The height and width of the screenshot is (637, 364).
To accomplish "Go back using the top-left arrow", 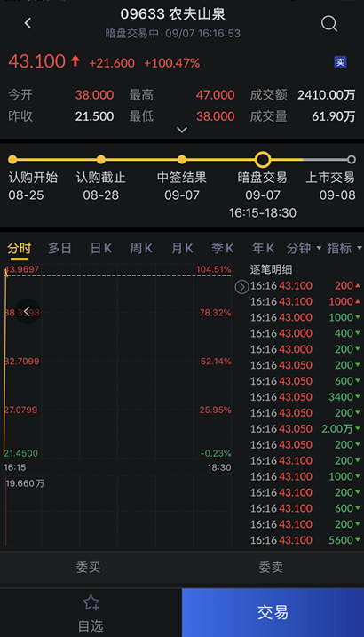I will [28, 23].
